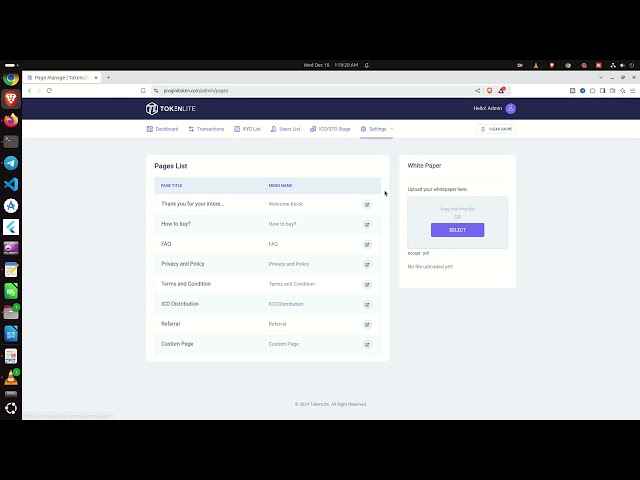640x480 pixels.
Task: Click the PAGE TITLE column header
Action: click(x=171, y=185)
